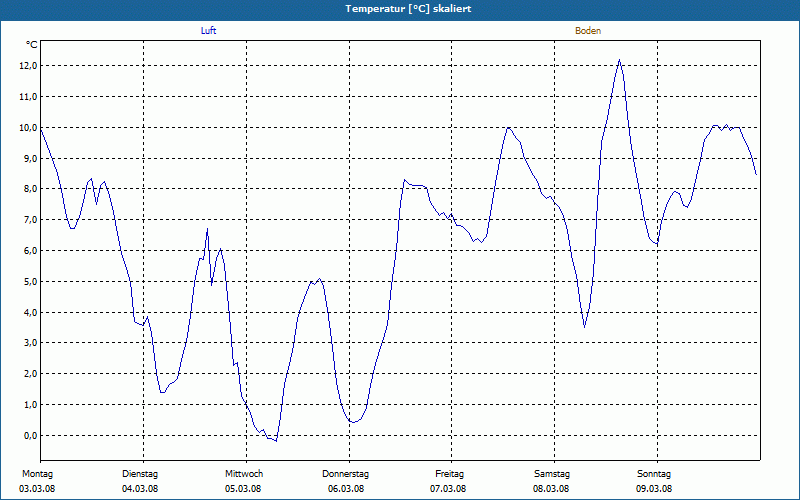Click the '°C' axis unit label
The height and width of the screenshot is (500, 800).
click(32, 45)
